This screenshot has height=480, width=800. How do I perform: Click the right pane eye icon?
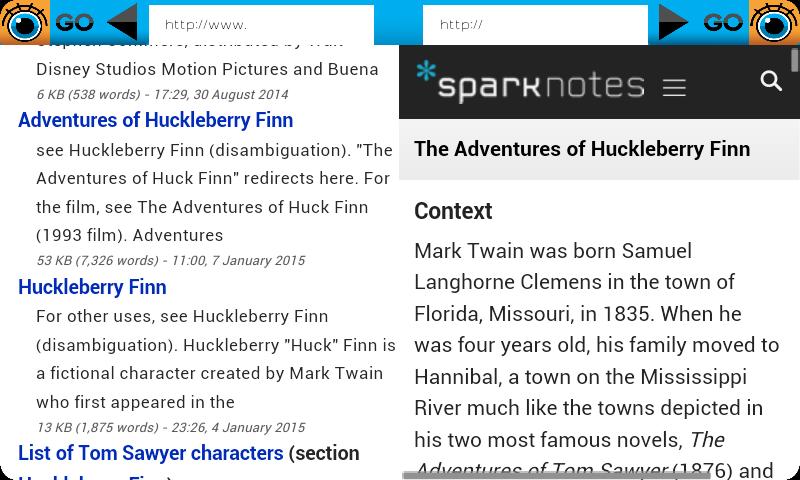775,22
